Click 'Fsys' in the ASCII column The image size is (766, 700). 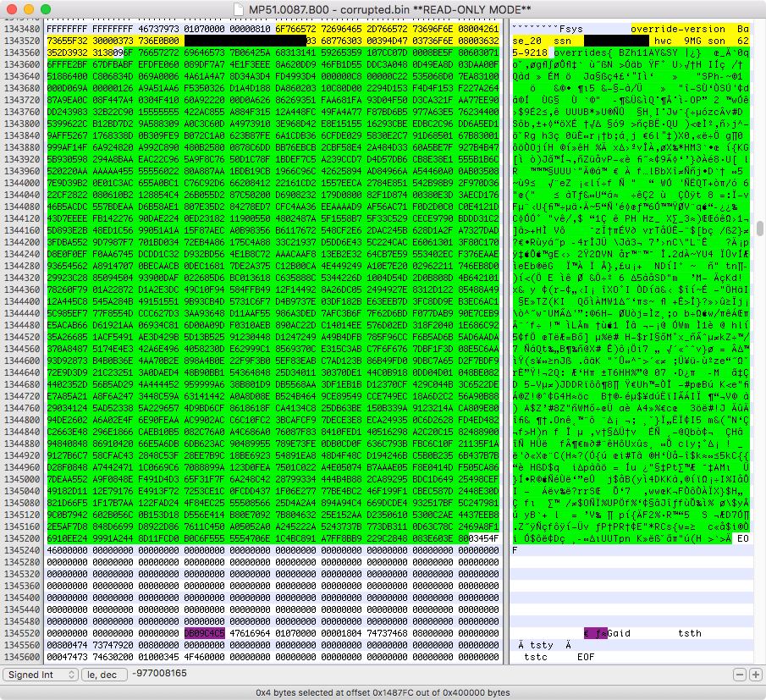[571, 29]
